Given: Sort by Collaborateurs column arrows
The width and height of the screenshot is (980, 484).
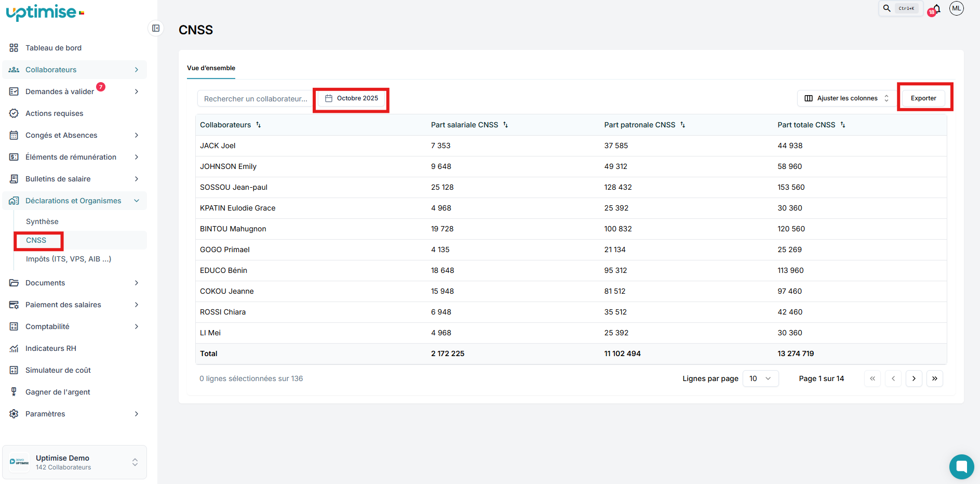Looking at the screenshot, I should [258, 125].
